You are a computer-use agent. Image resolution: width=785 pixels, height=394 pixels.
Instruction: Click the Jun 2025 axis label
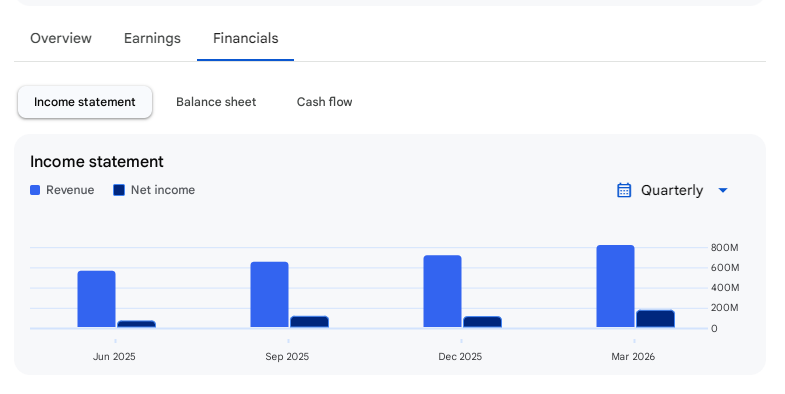point(114,357)
